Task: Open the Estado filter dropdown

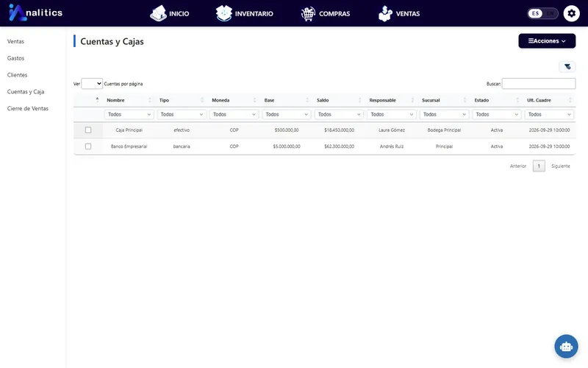Action: [497, 115]
